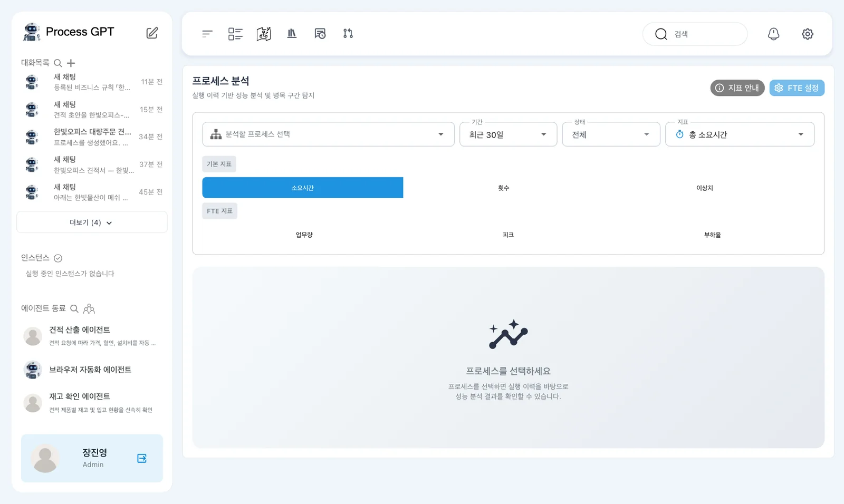Select 브라우저 자동화 에이전트
Viewport: 844px width, 504px height.
click(92, 370)
